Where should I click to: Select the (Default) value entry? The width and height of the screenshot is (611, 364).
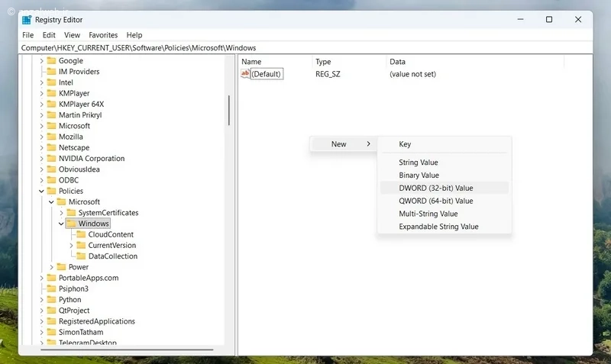tap(267, 74)
